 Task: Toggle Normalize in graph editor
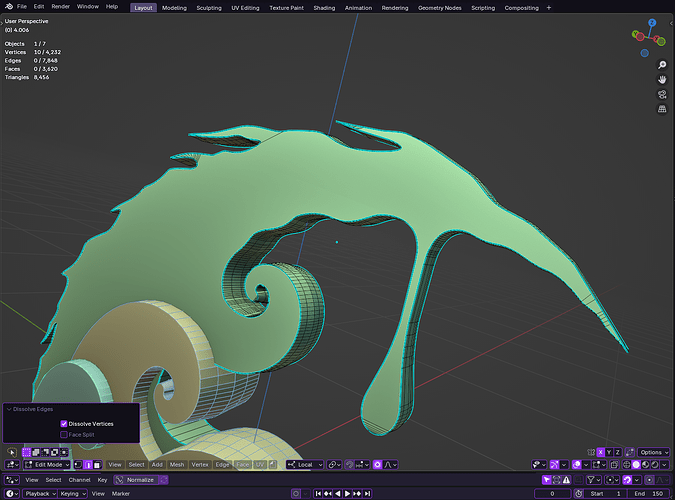pos(136,480)
